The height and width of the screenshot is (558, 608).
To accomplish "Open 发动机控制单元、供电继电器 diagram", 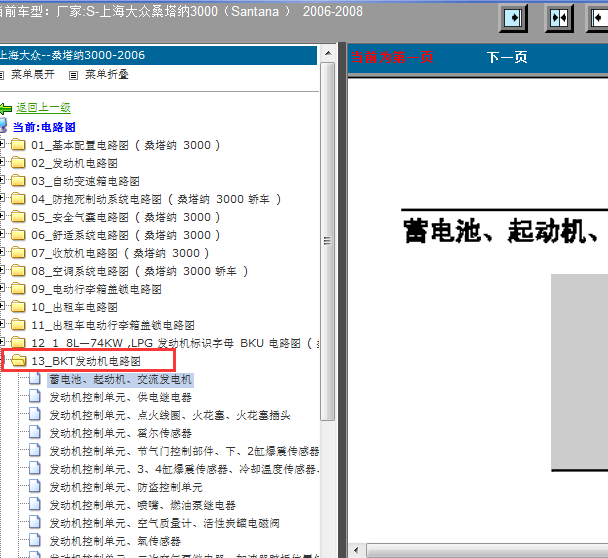I will click(120, 397).
